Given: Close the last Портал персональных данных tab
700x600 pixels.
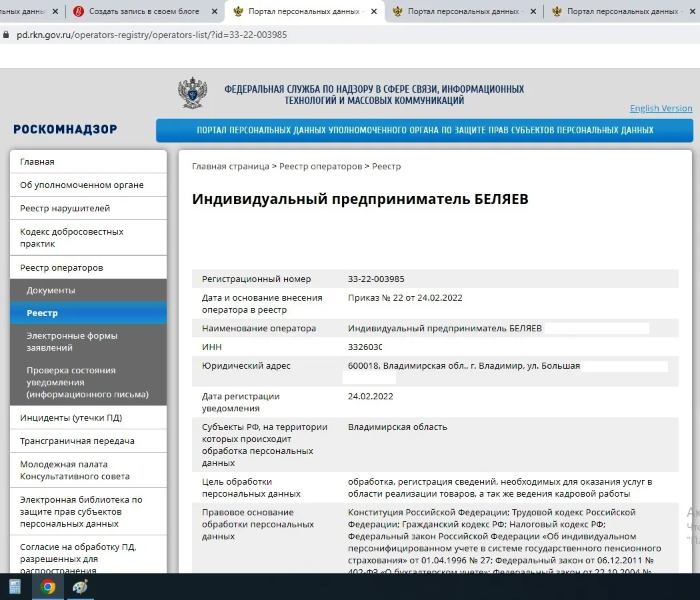Looking at the screenshot, I should pos(693,11).
